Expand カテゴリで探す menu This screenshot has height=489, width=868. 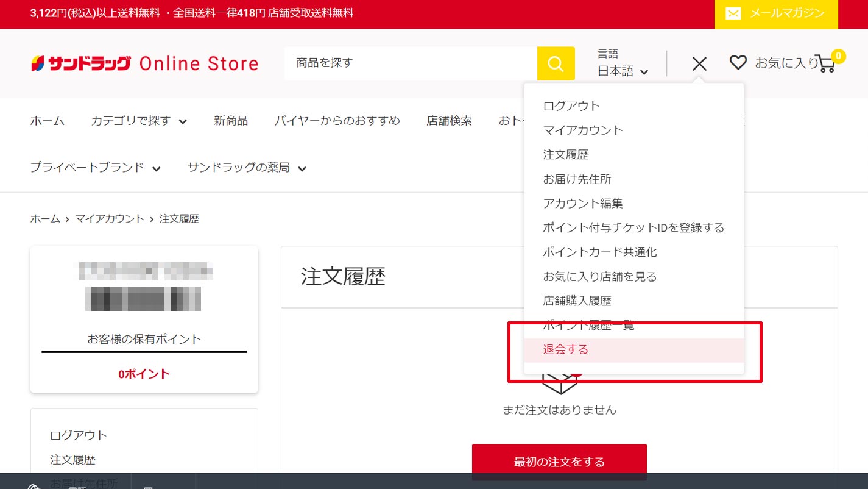[x=139, y=121]
